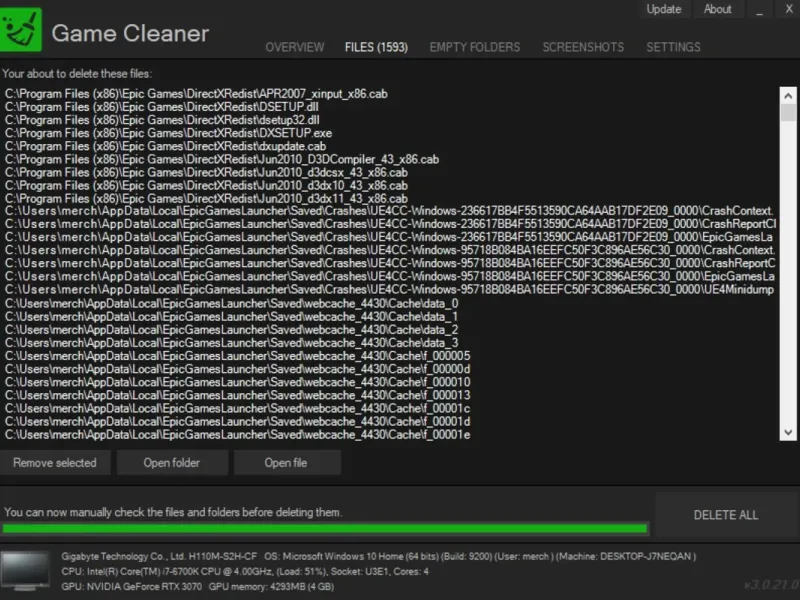
Task: Open the EMPTY FOLDERS tab
Action: pyautogui.click(x=474, y=47)
